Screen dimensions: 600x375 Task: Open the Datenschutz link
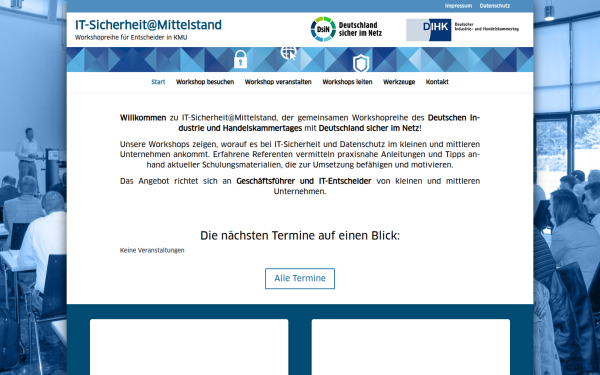[494, 6]
